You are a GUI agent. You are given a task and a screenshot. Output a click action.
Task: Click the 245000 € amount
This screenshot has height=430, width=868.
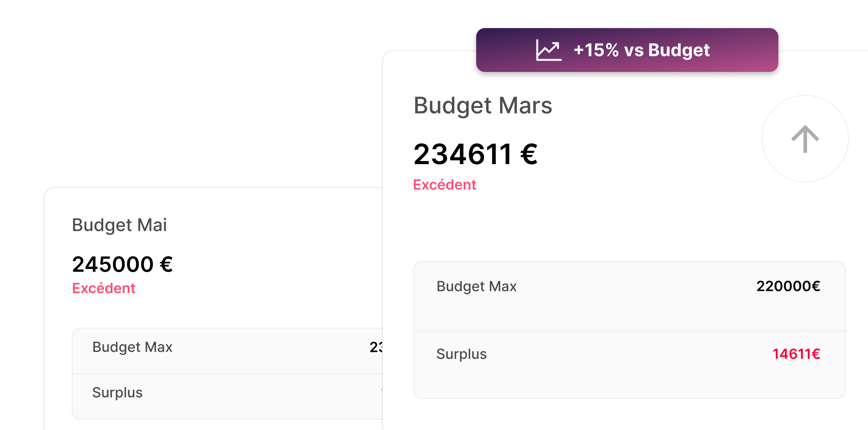pos(123,265)
